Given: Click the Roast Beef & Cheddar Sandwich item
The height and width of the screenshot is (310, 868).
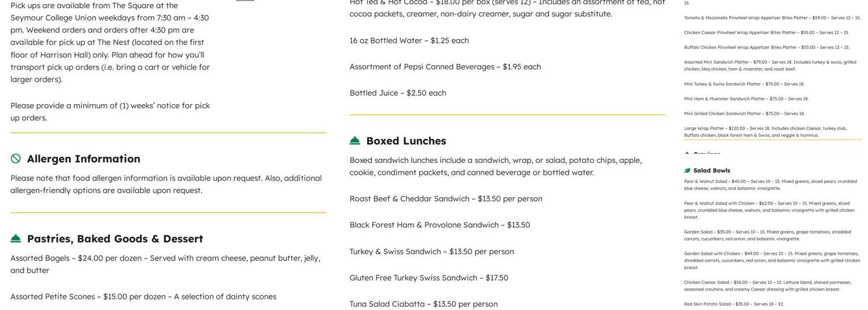Looking at the screenshot, I should (446, 198).
